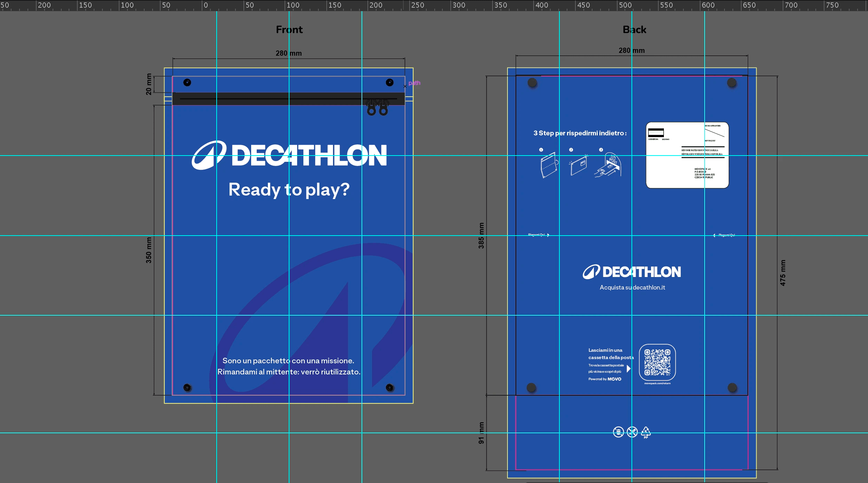
Task: Select the step 1 folding bag illustration
Action: tap(549, 166)
